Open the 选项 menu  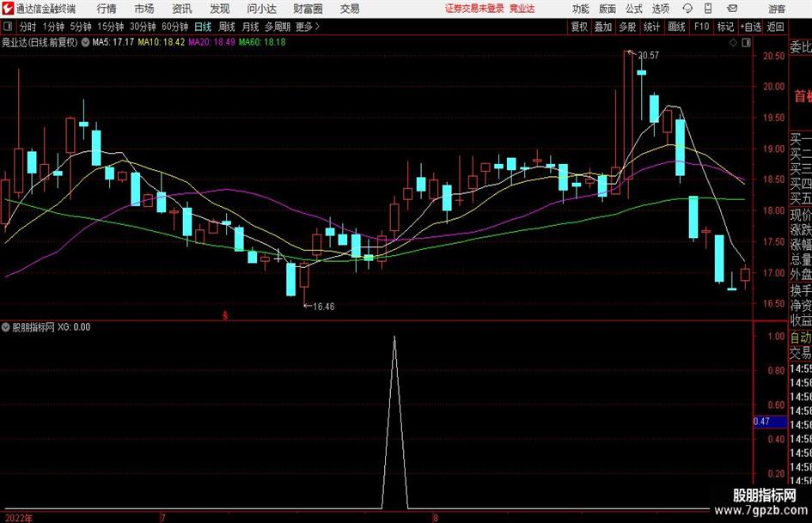660,9
